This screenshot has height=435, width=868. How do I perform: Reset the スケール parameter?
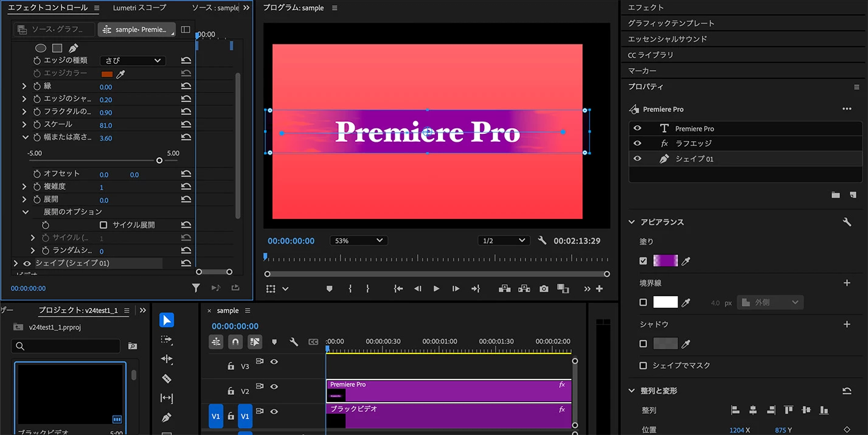coord(186,125)
